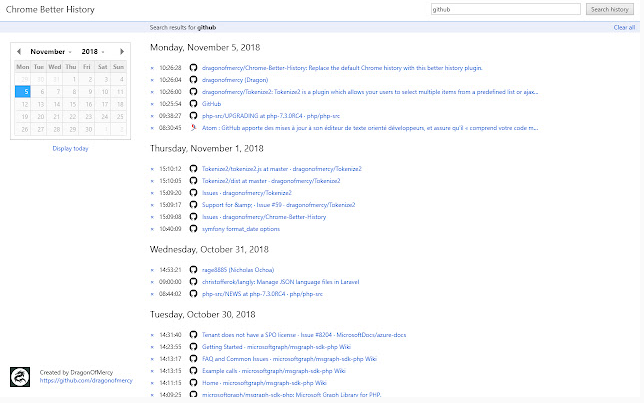Go to previous month in calendar
Image resolution: width=644 pixels, height=403 pixels.
pyautogui.click(x=19, y=51)
